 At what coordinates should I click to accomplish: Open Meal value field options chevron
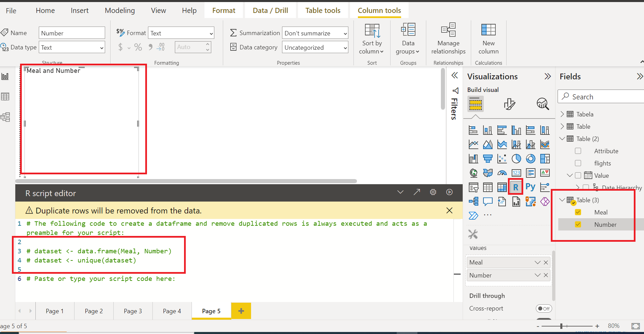coord(538,263)
